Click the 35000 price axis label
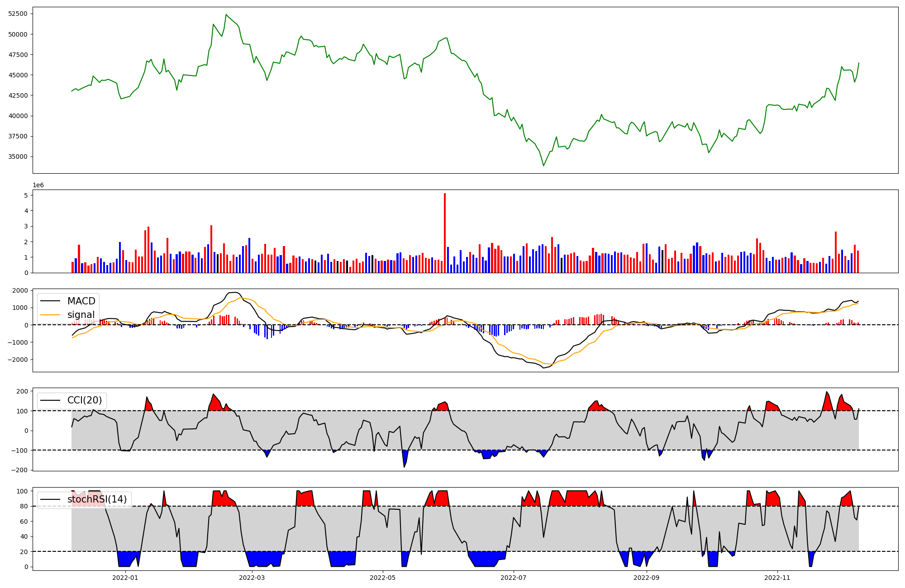Viewport: 905px width, 588px height. [18, 157]
